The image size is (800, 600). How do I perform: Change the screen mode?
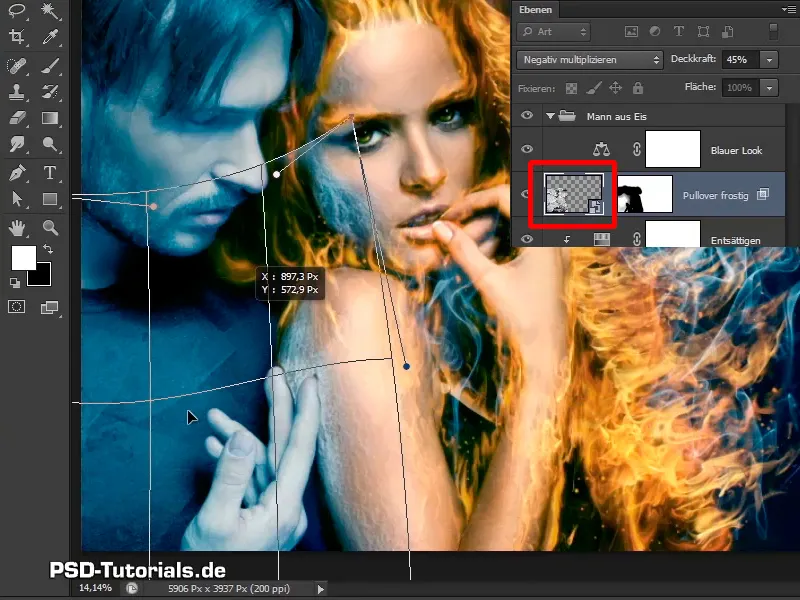(x=49, y=307)
